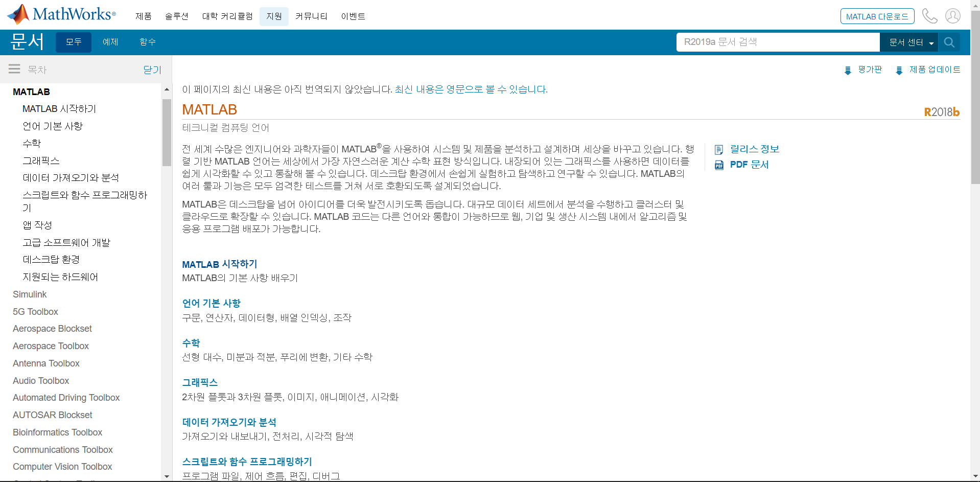The image size is (980, 482).
Task: Select MATLAB 시작하기 in the sidebar
Action: point(59,109)
